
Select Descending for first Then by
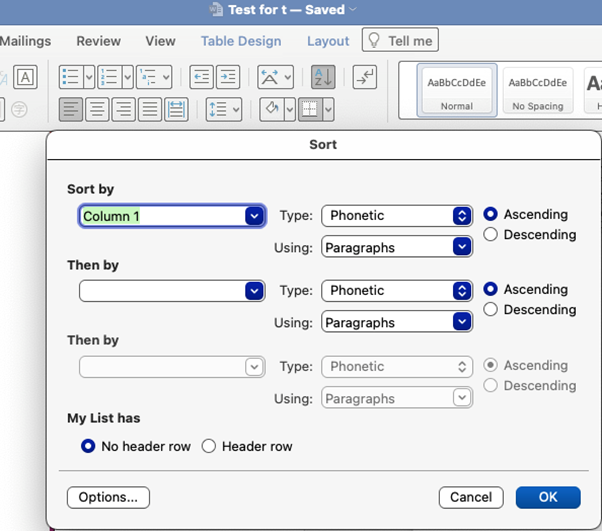[x=490, y=309]
